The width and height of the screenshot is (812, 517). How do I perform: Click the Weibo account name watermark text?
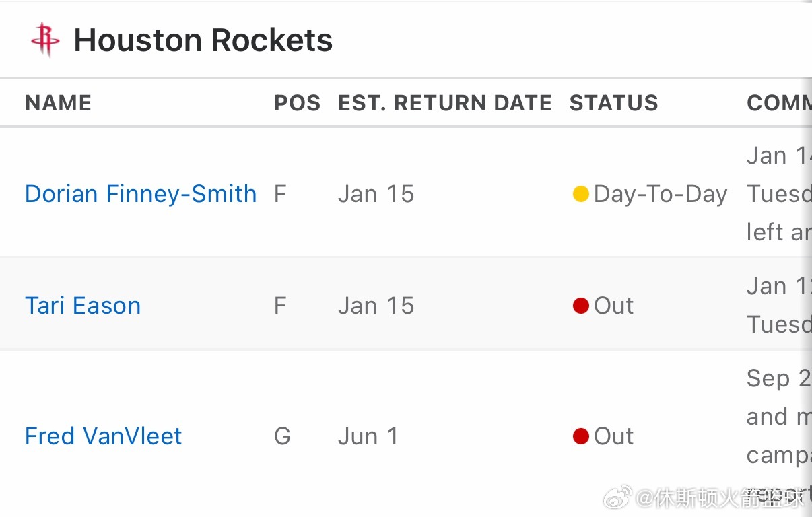pos(720,499)
